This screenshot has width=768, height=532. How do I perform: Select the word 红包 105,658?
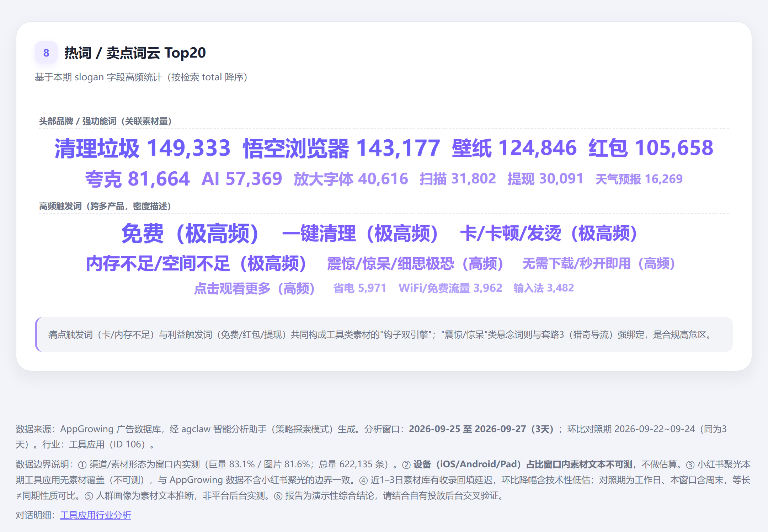click(x=651, y=148)
